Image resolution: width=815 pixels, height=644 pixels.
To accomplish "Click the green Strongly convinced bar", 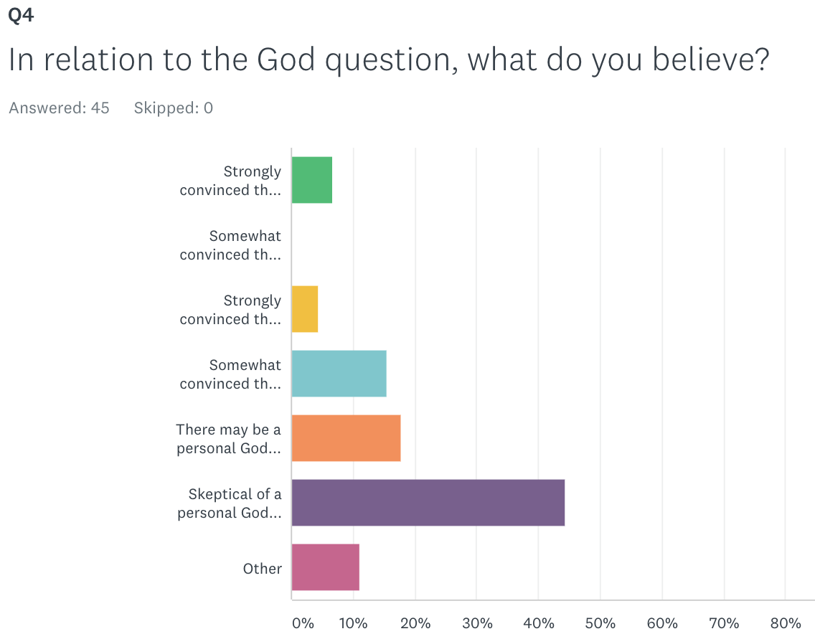I will pos(312,180).
